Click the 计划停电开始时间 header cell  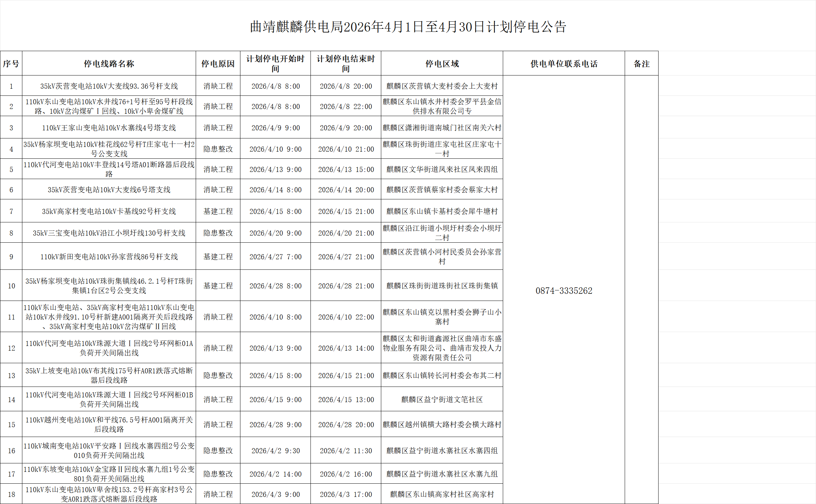275,64
